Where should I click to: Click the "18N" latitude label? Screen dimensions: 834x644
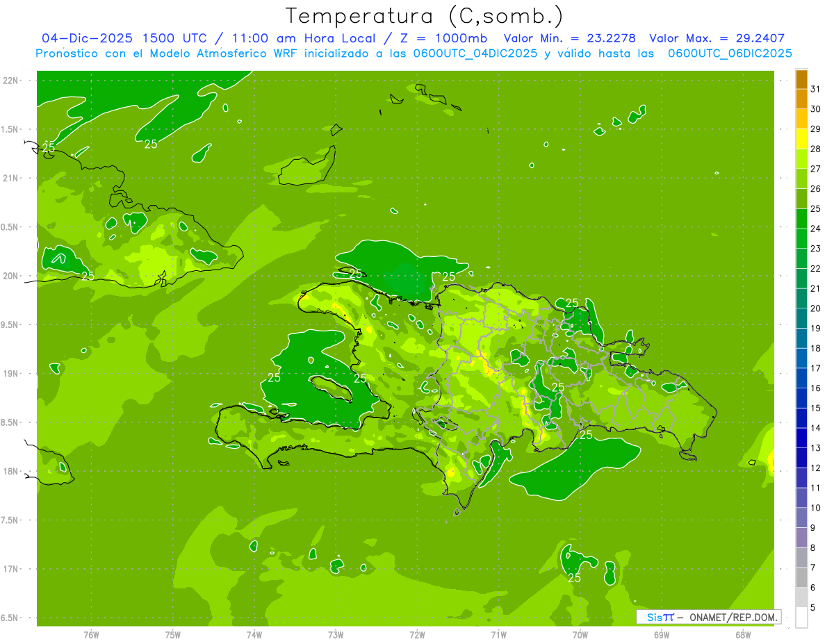point(11,472)
